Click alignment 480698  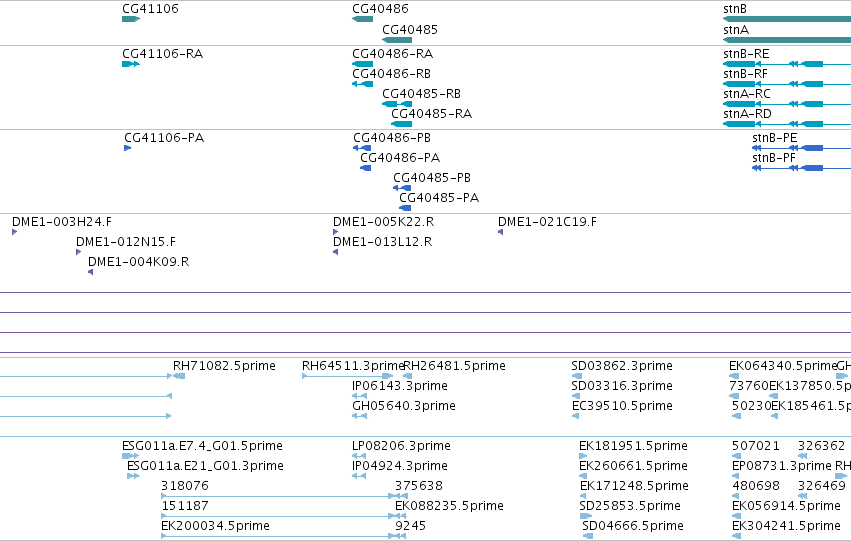pos(756,486)
